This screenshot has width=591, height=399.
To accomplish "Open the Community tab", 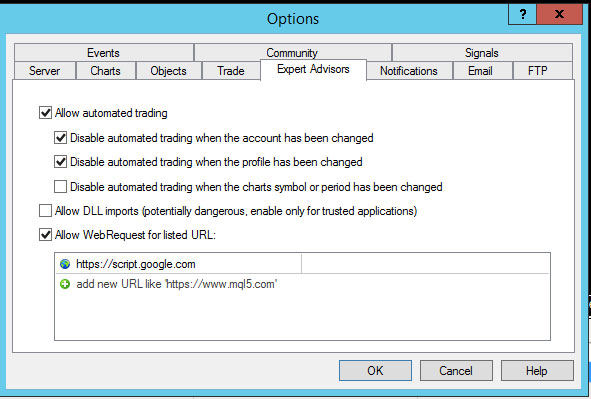I will pyautogui.click(x=292, y=52).
